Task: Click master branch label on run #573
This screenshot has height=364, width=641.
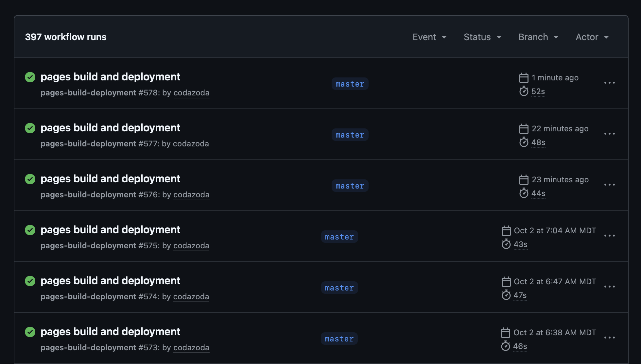Action: pos(339,339)
